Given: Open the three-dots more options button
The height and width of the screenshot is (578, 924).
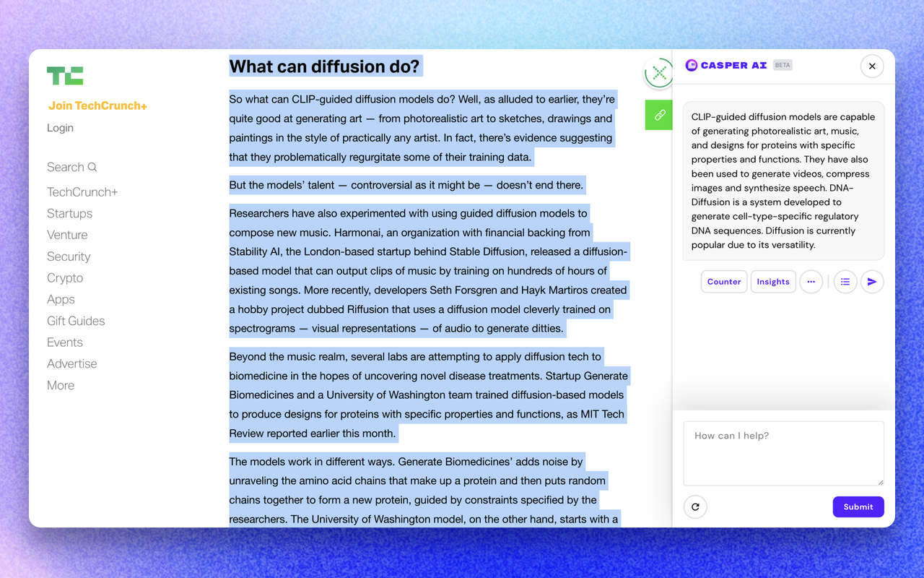Looking at the screenshot, I should point(811,282).
